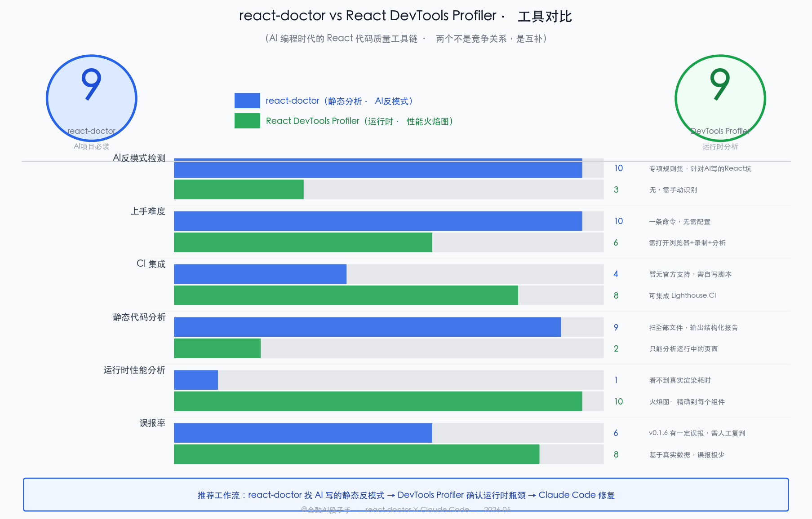Click the blue react-doctor legend swatch

pos(247,101)
